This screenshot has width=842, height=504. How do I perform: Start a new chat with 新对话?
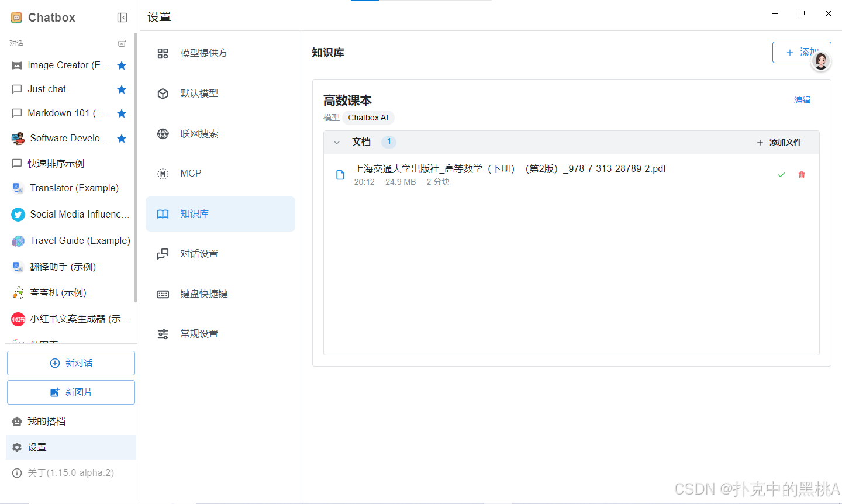pos(71,363)
